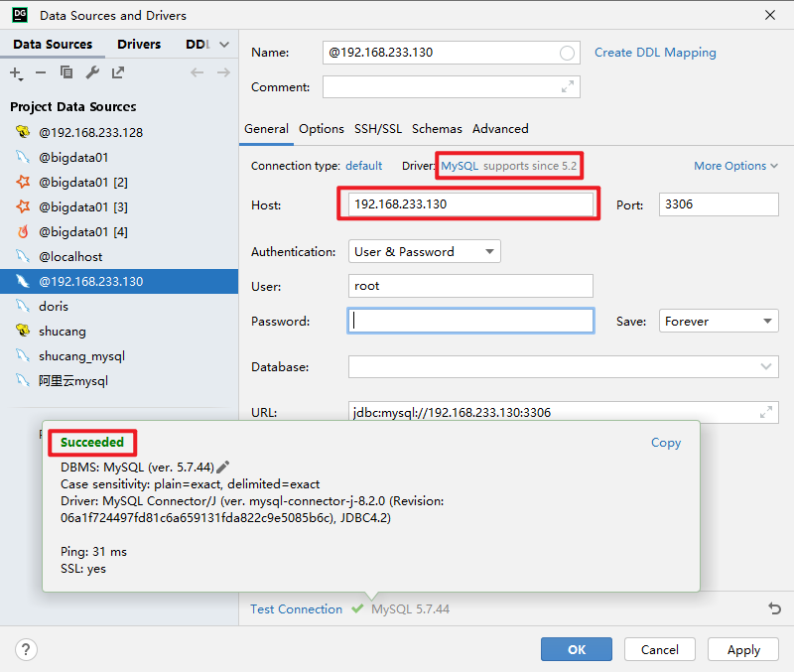Select the @localhost data source

[119, 256]
